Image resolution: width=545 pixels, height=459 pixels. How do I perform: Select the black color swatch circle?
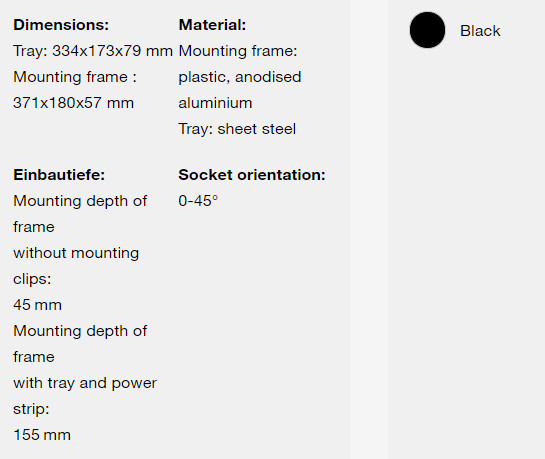click(427, 30)
